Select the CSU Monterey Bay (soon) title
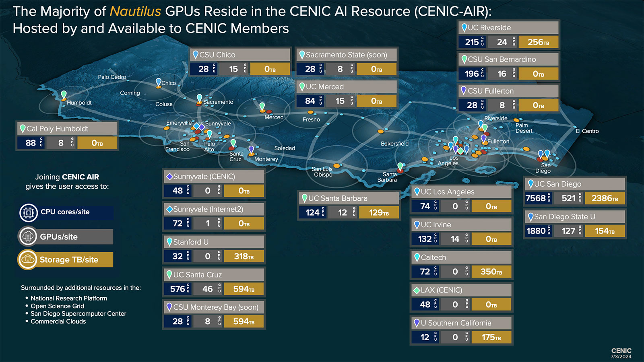 216,307
